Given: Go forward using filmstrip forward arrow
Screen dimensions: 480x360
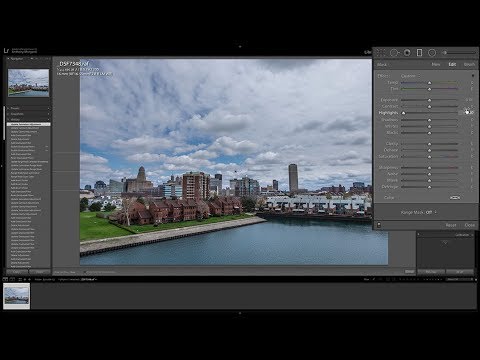Looking at the screenshot, I should point(30,279).
